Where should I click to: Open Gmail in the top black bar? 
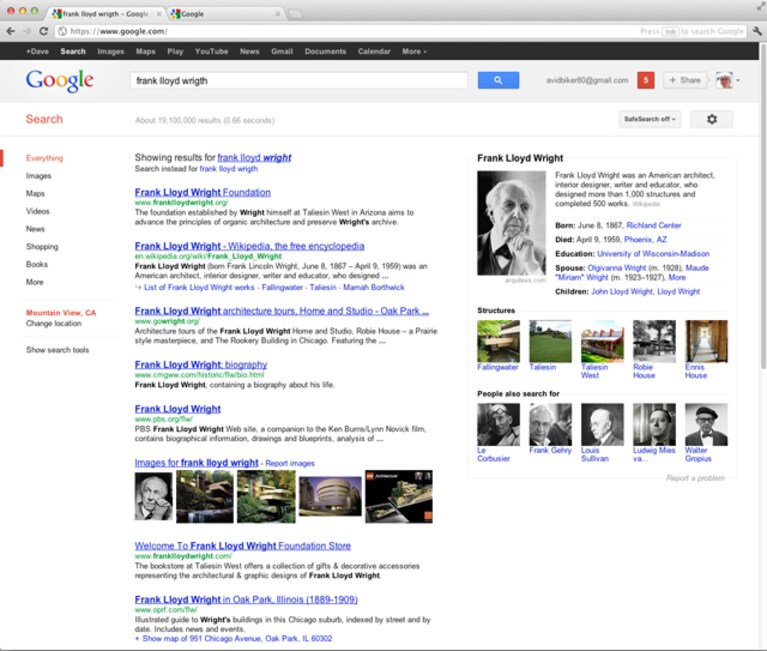(x=282, y=51)
